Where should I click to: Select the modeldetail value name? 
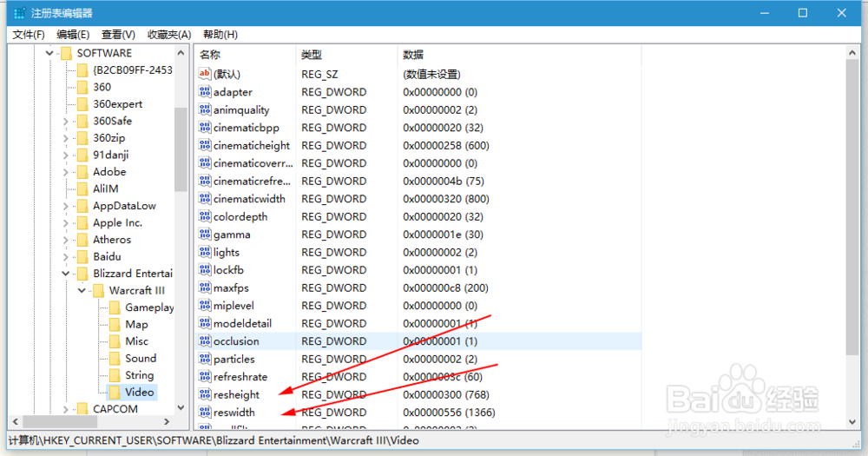(242, 324)
